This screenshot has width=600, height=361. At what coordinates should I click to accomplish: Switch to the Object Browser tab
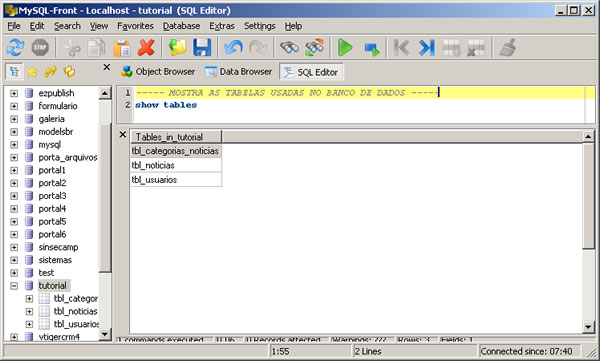click(158, 72)
